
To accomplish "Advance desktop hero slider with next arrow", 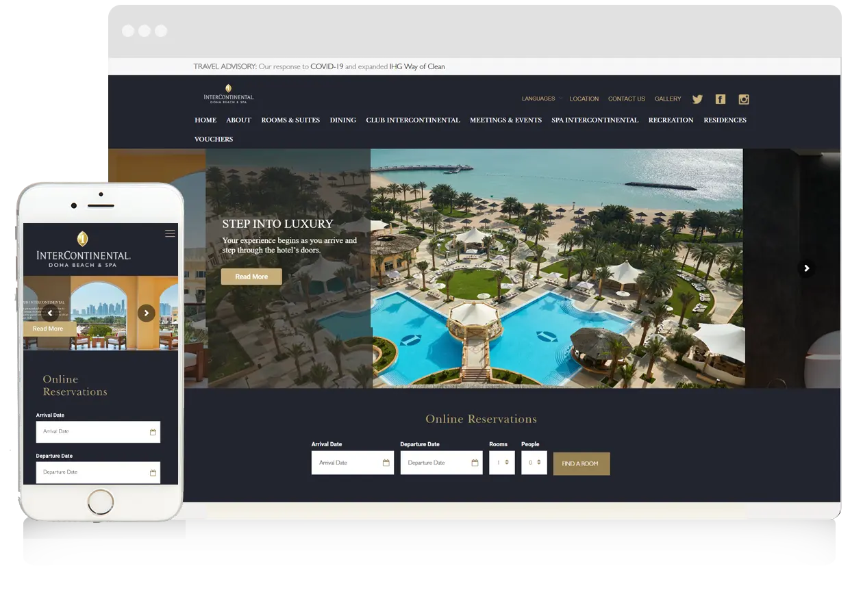I will (806, 268).
